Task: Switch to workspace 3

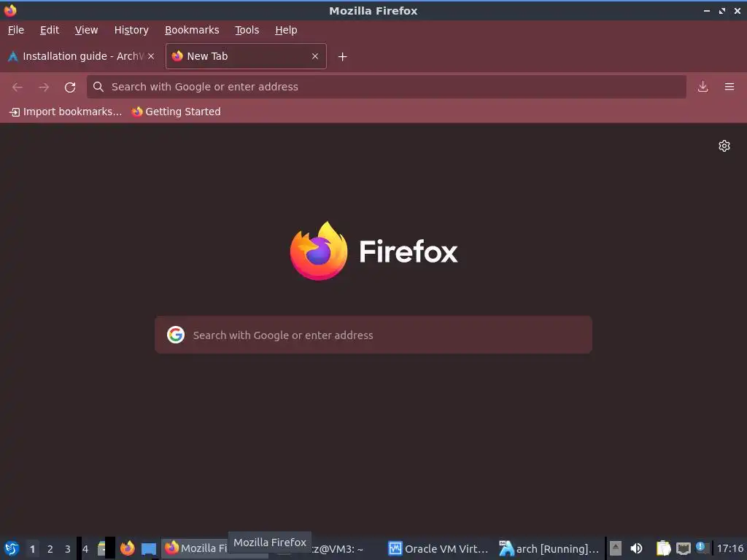Action: (x=68, y=549)
